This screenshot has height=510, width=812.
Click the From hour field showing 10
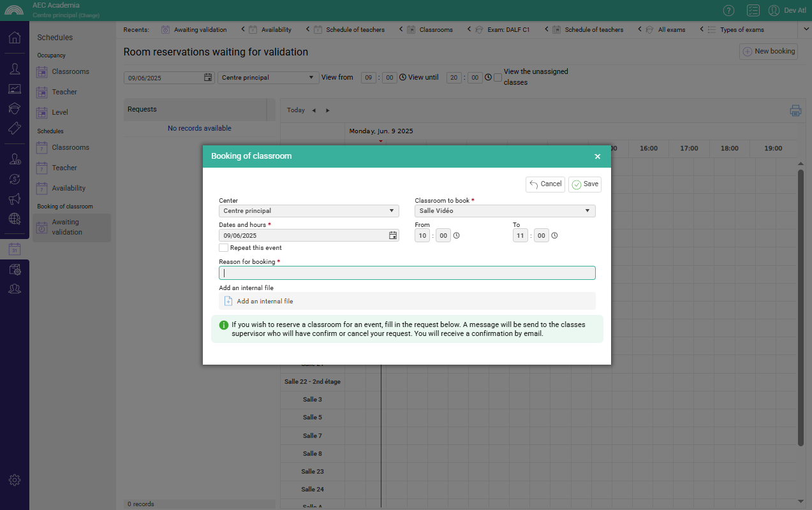pyautogui.click(x=422, y=235)
